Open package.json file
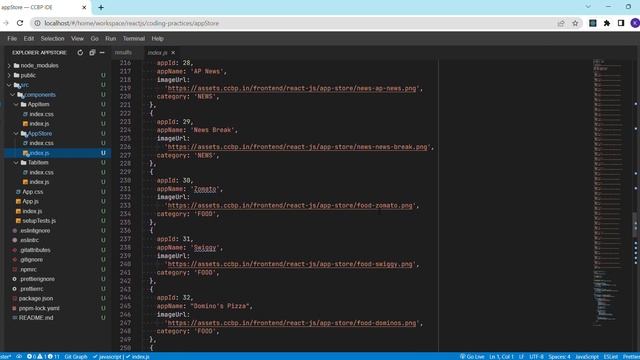640x360 pixels. pos(36,298)
